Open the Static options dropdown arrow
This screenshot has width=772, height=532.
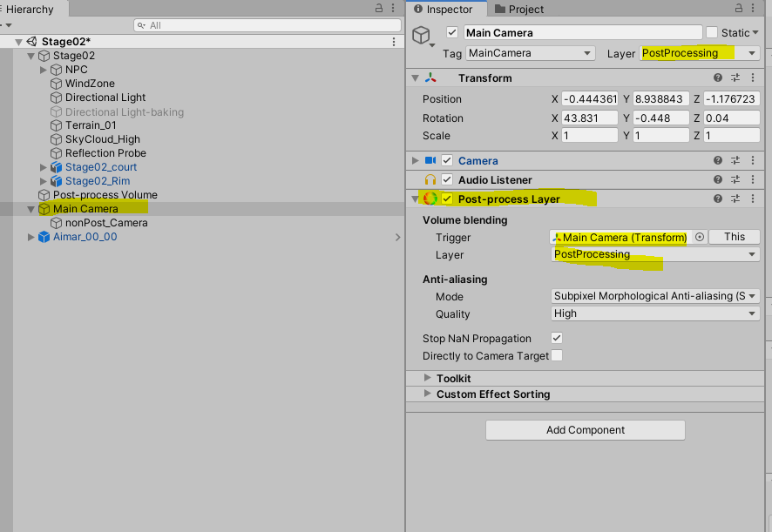pos(755,32)
